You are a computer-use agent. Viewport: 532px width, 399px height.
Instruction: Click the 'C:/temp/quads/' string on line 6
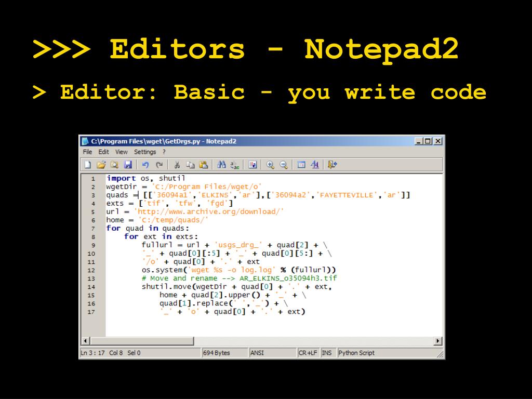tap(173, 220)
